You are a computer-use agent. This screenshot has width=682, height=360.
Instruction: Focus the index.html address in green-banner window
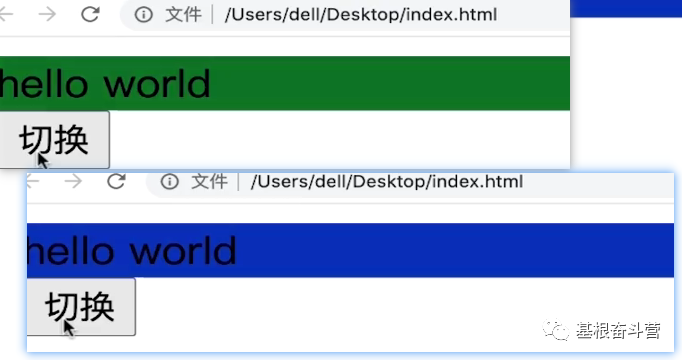click(x=361, y=15)
